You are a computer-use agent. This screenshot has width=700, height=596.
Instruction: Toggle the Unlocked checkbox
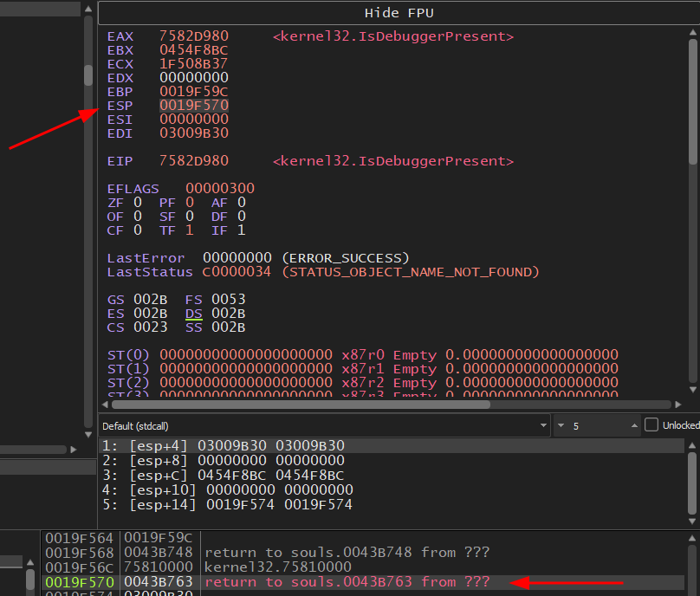(651, 425)
